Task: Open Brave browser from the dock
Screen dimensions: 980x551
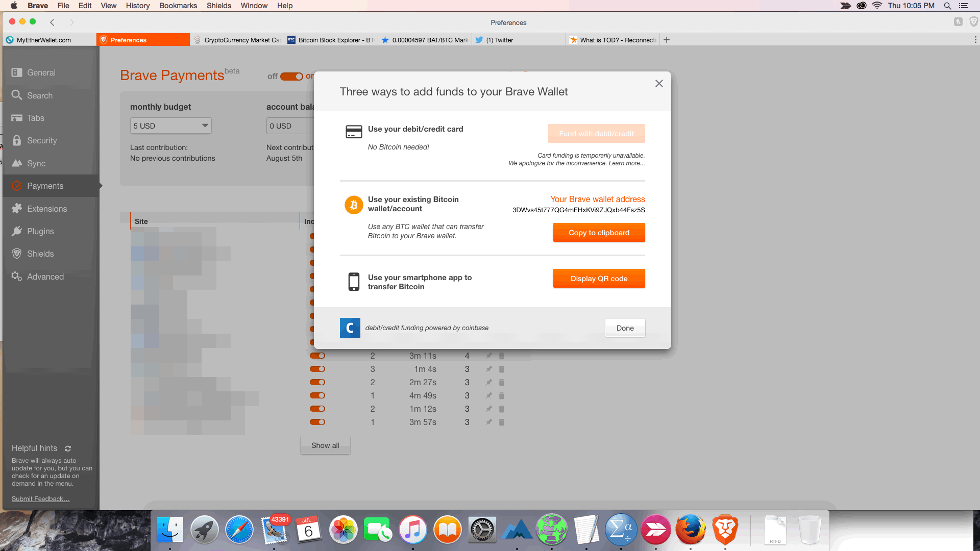Action: (x=725, y=530)
